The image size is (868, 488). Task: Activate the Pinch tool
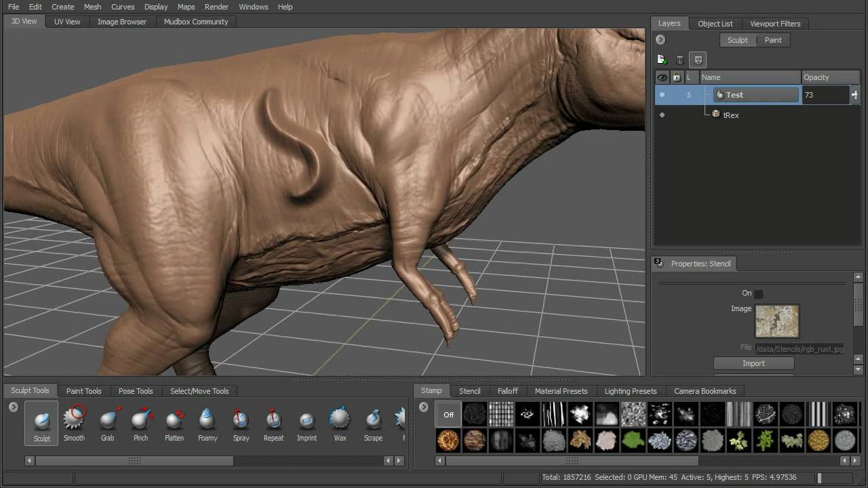point(140,422)
